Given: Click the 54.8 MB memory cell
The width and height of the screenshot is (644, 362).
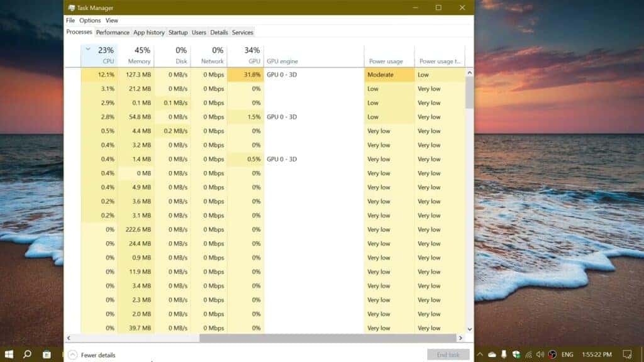Looking at the screenshot, I should tap(136, 117).
